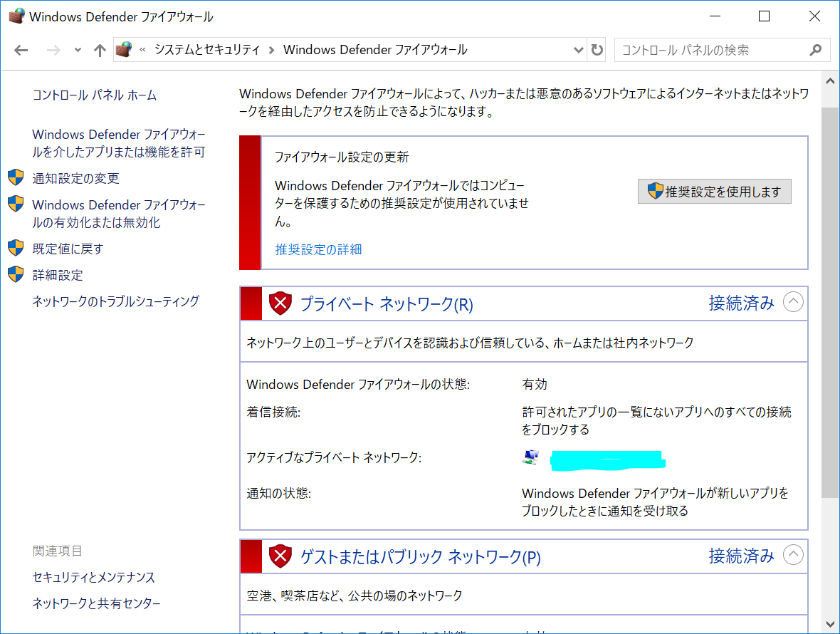
Task: Click the search magnifier icon
Action: tap(816, 50)
